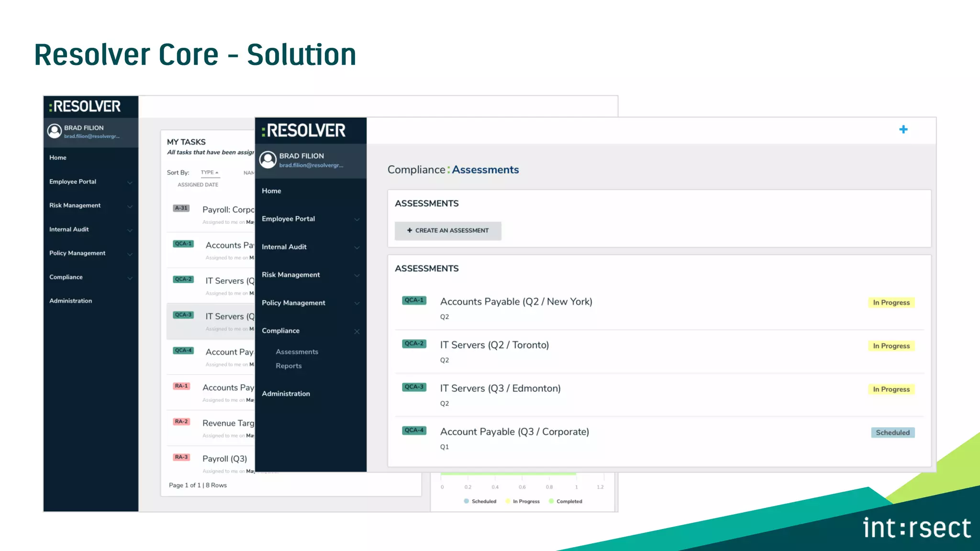
Task: Click Create an Assessment button
Action: 448,231
